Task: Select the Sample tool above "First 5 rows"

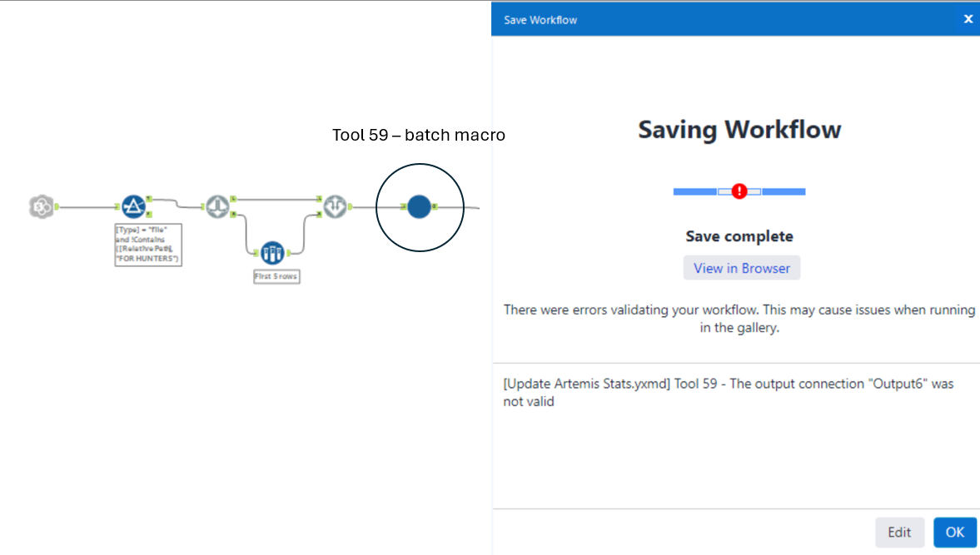Action: 272,253
